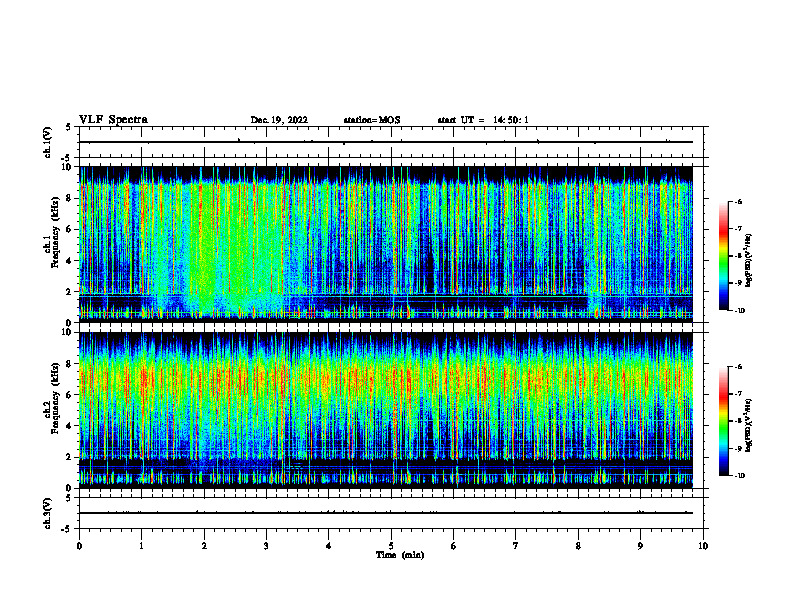Click the "4" kHz tick of ch.1
The width and height of the screenshot is (792, 612).
click(69, 261)
